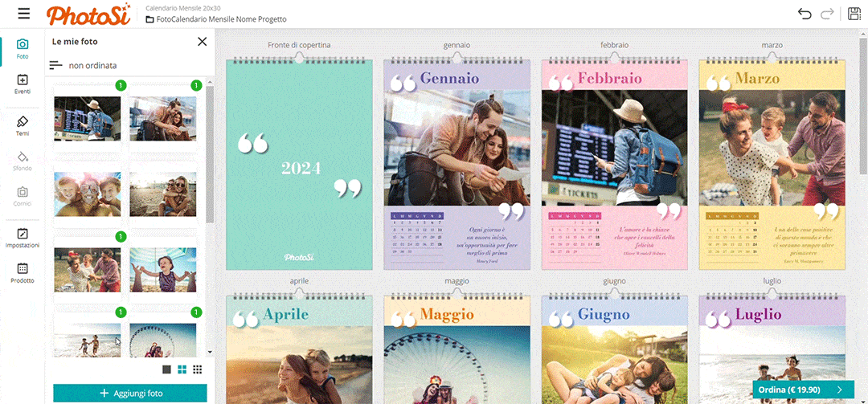The image size is (868, 404).
Task: Click the 'Le mie foto' panel title
Action: click(76, 42)
